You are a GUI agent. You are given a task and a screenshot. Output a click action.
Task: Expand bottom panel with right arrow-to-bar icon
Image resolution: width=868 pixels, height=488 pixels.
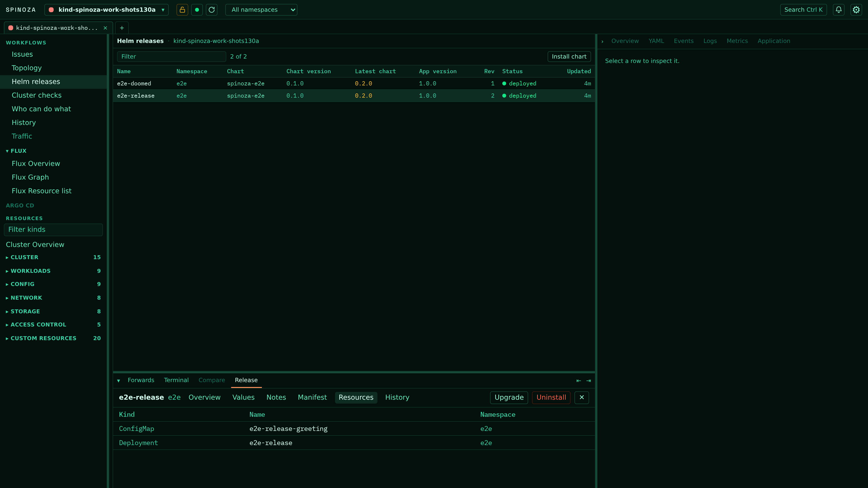click(x=589, y=381)
